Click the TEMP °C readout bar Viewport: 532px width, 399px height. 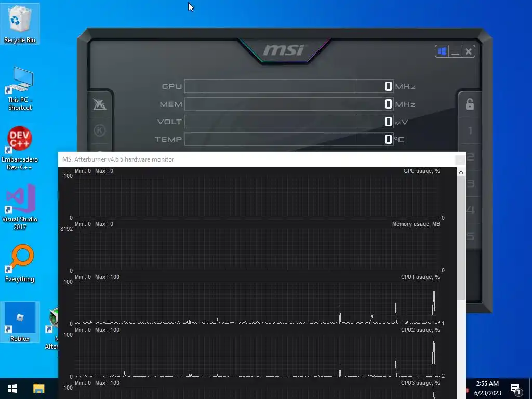click(x=289, y=139)
